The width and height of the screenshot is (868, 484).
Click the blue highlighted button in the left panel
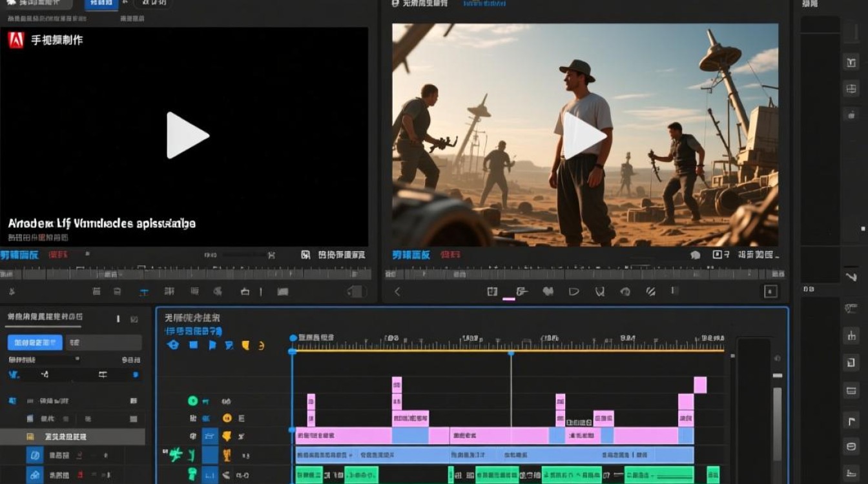coord(35,342)
